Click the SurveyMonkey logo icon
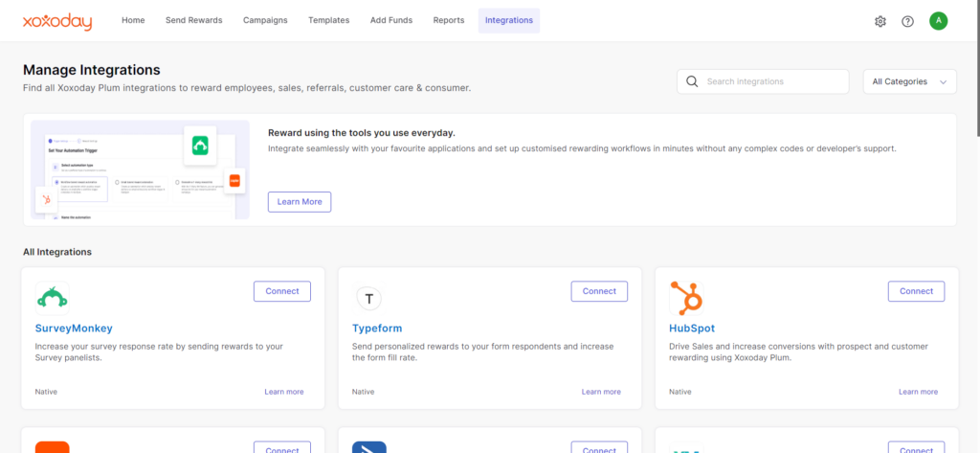The image size is (980, 453). coord(52,299)
